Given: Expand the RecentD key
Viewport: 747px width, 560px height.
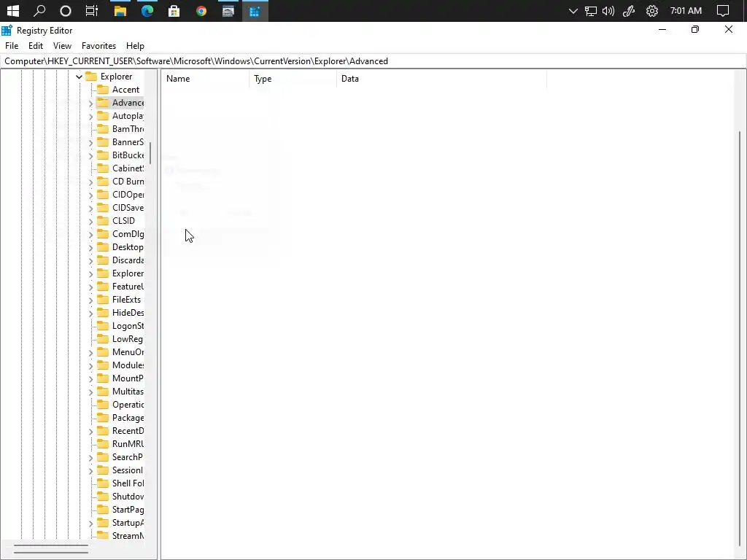Looking at the screenshot, I should pos(90,432).
